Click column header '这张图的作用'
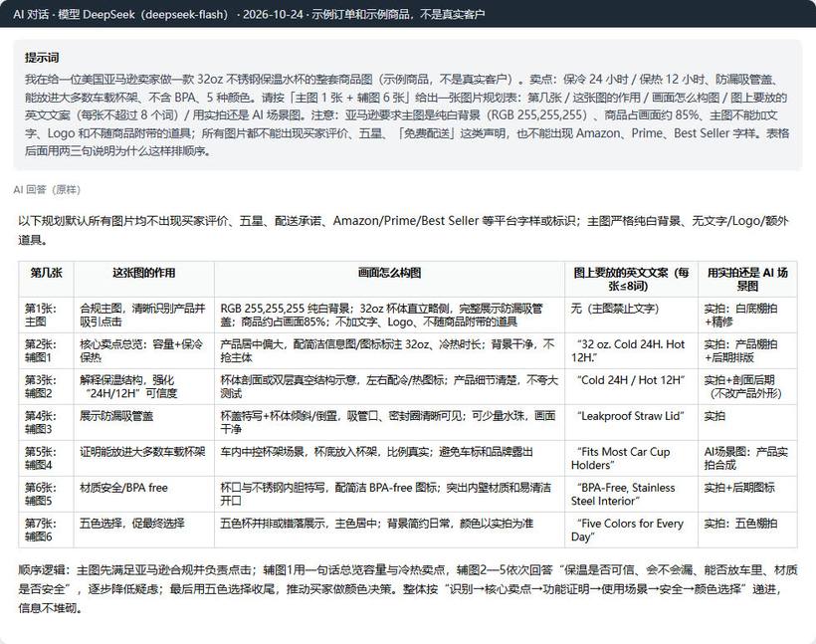Image resolution: width=816 pixels, height=644 pixels. click(143, 279)
